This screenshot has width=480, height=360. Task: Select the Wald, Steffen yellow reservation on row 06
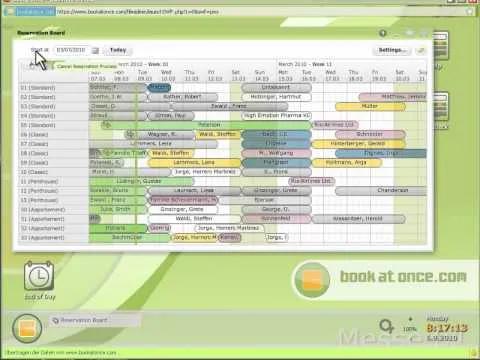[217, 134]
